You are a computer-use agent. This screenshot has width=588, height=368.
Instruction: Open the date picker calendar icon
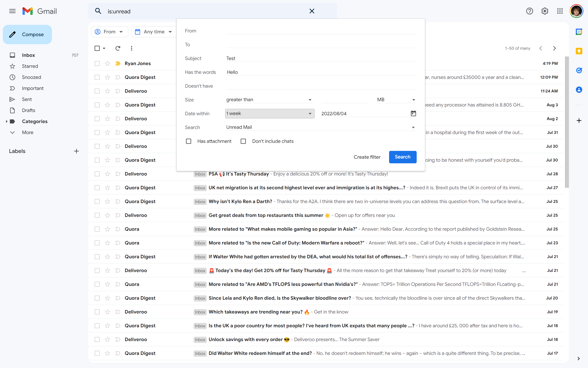click(x=413, y=113)
